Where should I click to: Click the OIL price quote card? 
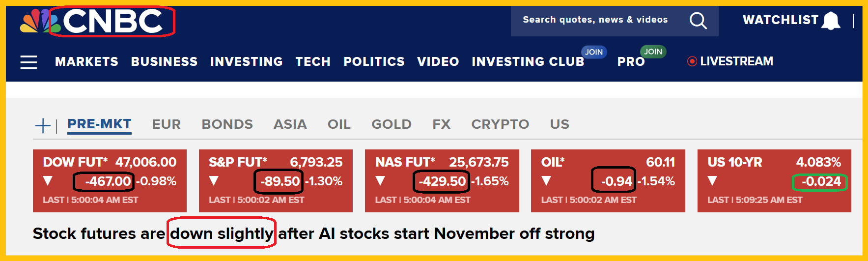coord(608,181)
